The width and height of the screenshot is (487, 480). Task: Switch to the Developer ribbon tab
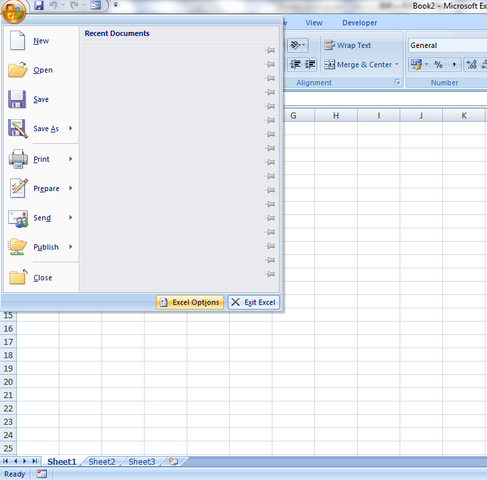pyautogui.click(x=359, y=23)
